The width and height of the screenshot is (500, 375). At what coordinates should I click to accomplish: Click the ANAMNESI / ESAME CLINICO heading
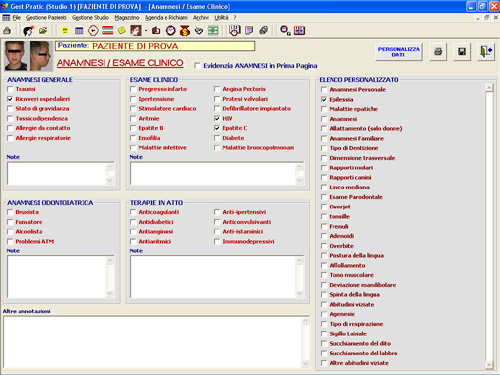(x=120, y=63)
